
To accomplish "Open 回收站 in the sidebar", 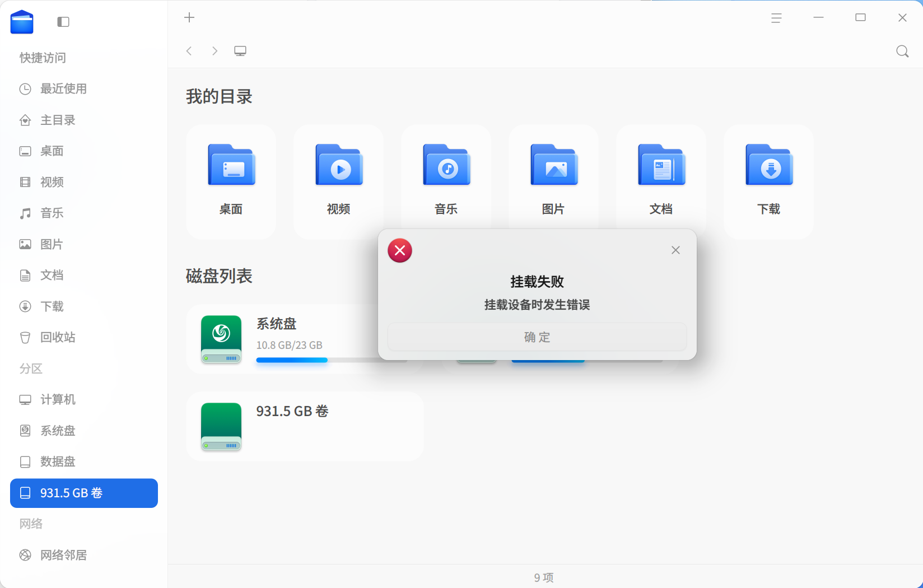I will click(84, 337).
